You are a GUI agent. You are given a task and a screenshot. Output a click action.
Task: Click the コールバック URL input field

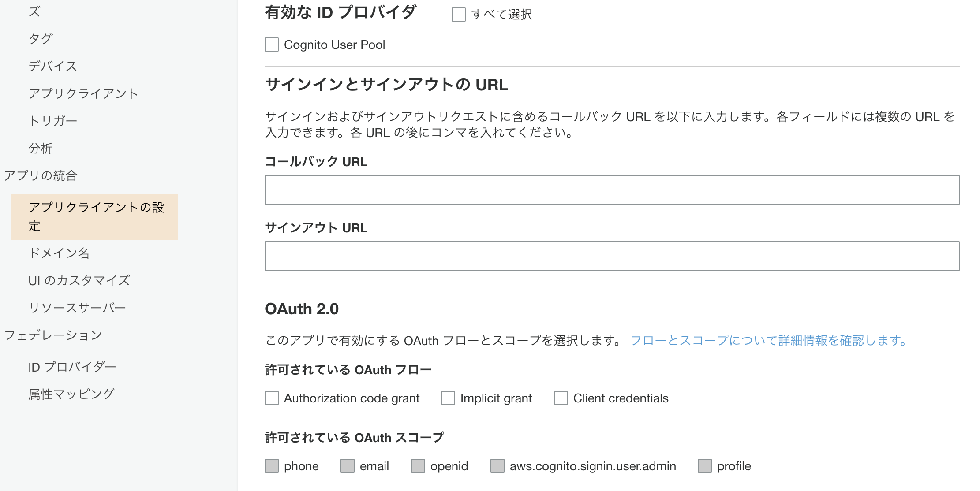tap(612, 190)
